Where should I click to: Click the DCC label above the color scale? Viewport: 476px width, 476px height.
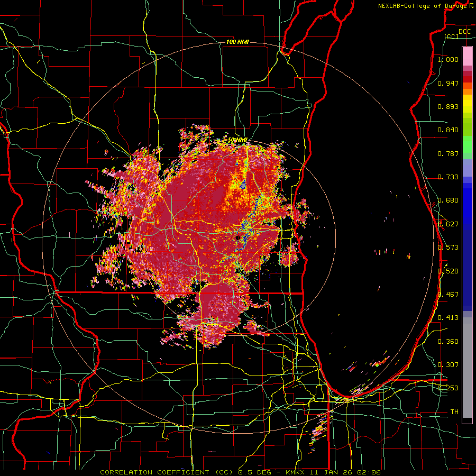click(x=464, y=32)
